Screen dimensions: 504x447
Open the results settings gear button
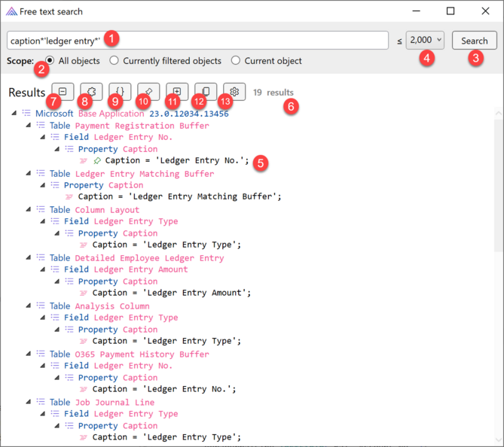234,92
